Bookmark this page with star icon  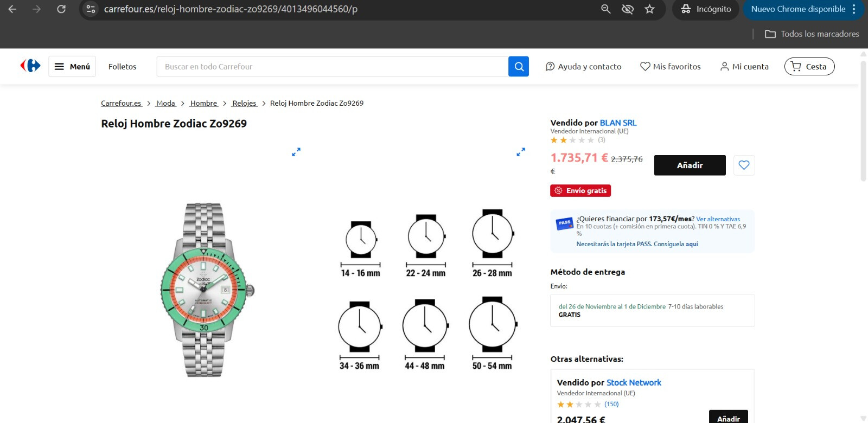click(x=649, y=9)
